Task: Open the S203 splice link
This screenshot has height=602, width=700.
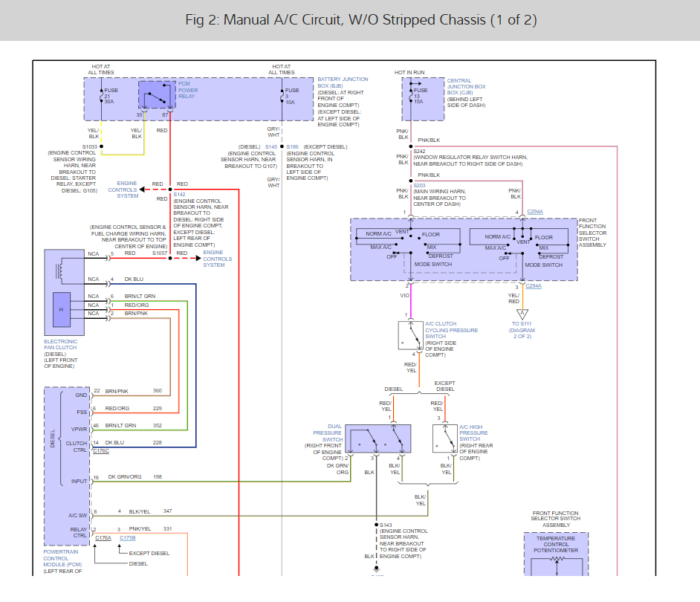Action: pyautogui.click(x=419, y=185)
